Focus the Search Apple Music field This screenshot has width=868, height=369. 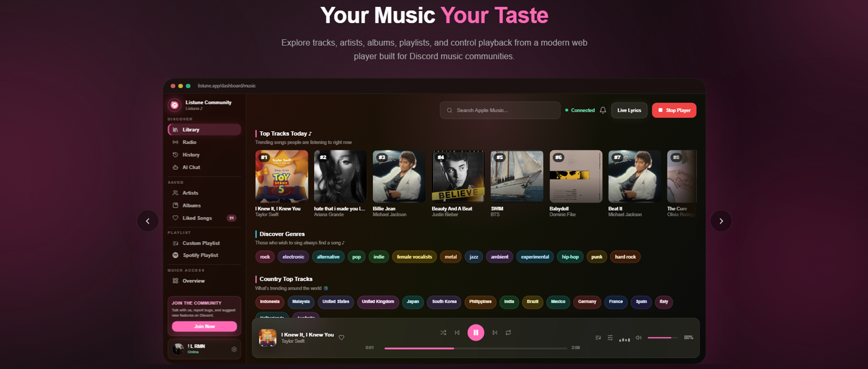(x=500, y=111)
